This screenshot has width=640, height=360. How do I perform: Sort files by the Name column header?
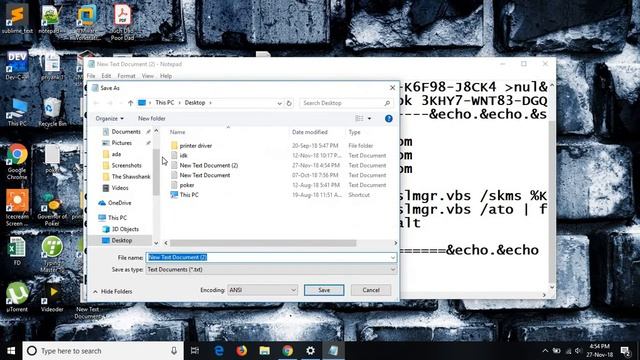[x=178, y=132]
